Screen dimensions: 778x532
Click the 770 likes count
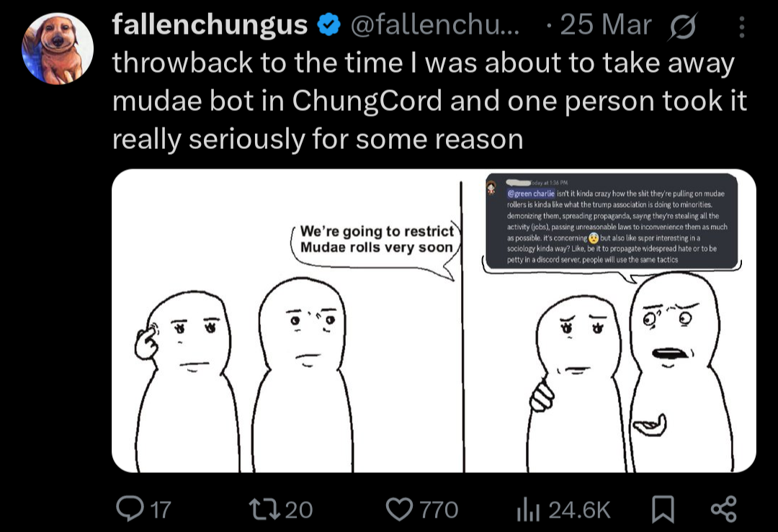pyautogui.click(x=439, y=510)
